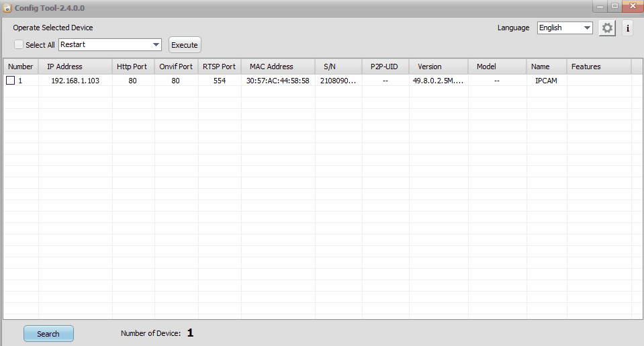644x346 pixels.
Task: Open the Restart operation dropdown
Action: click(x=110, y=44)
